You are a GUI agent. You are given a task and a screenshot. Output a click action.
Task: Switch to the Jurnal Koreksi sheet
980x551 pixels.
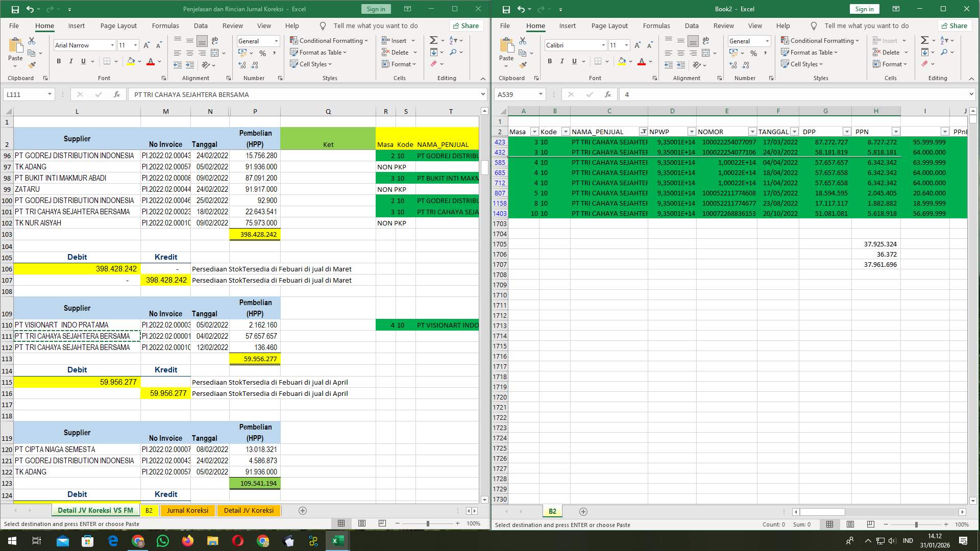(x=188, y=510)
